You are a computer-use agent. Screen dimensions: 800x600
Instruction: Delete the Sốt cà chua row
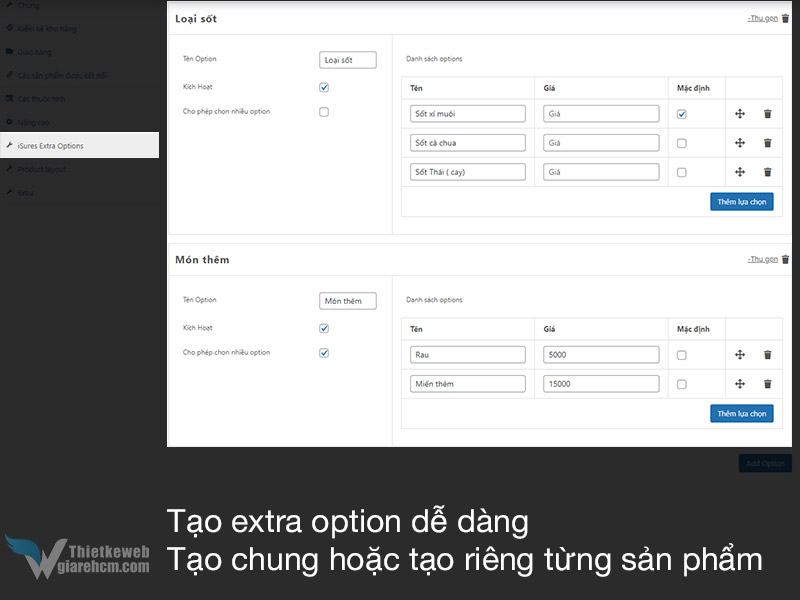(767, 143)
